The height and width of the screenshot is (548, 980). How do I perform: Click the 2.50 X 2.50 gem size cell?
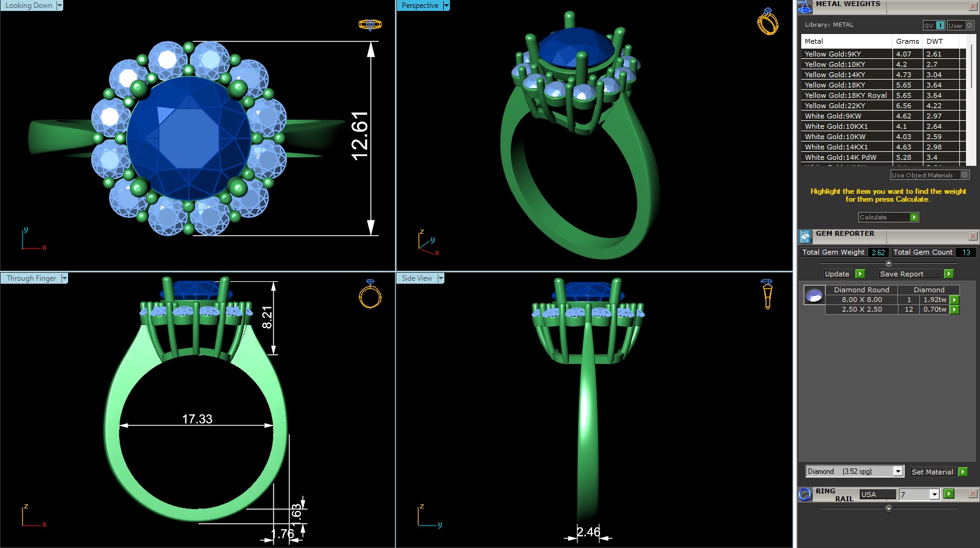click(861, 309)
